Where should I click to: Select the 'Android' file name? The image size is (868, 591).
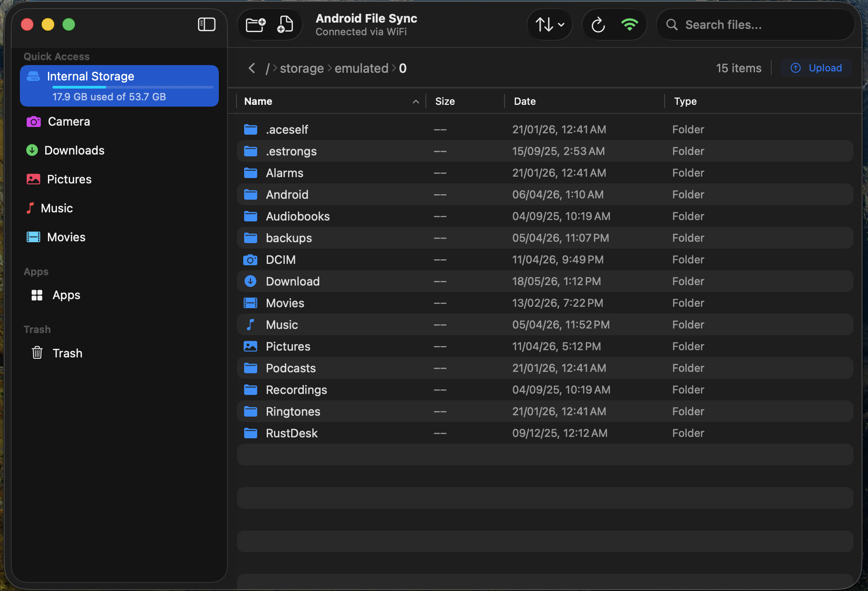(287, 195)
